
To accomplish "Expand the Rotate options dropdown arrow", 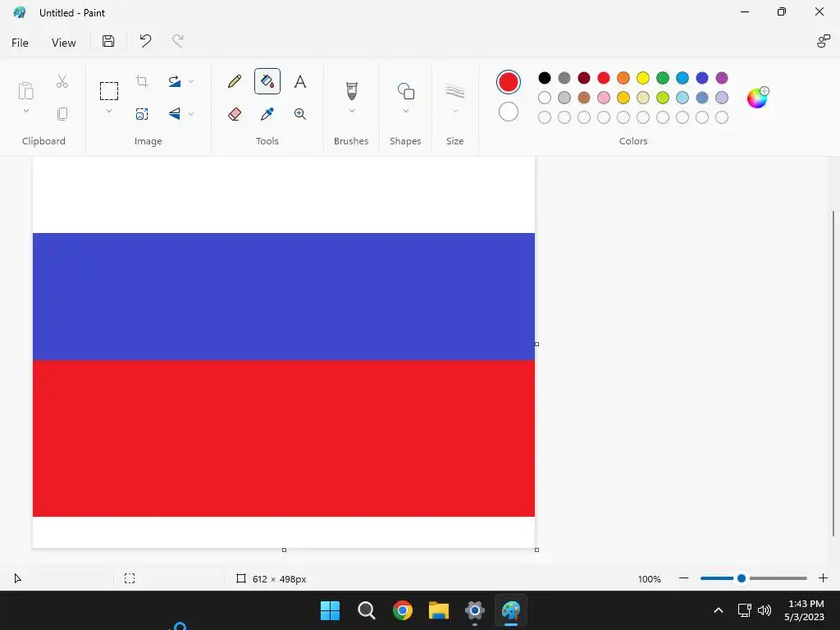I will pyautogui.click(x=191, y=81).
